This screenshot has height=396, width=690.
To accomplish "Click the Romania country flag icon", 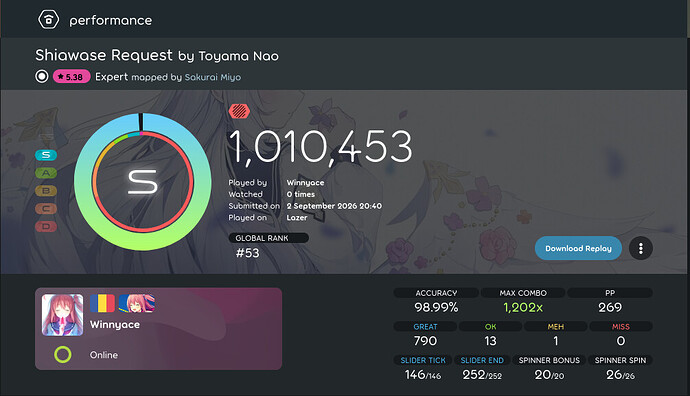I will coord(102,303).
